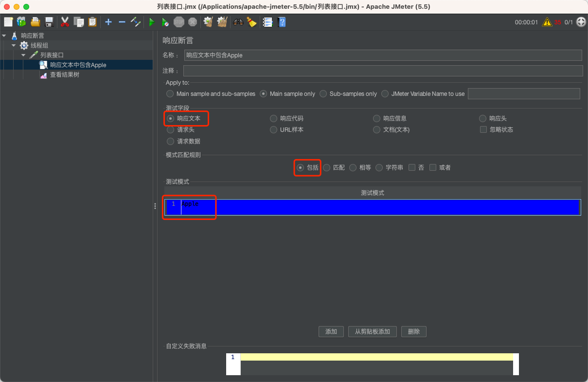Click the 添加 button
This screenshot has height=382, width=588.
click(331, 331)
